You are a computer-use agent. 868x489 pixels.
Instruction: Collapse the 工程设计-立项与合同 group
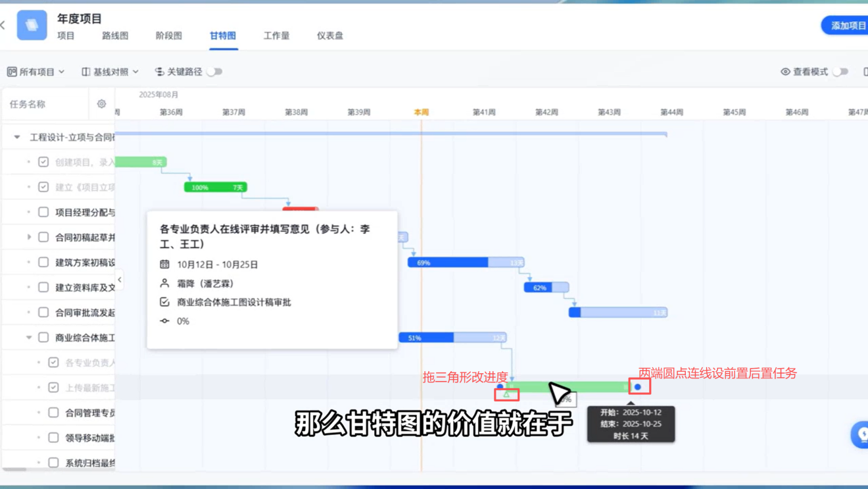17,137
